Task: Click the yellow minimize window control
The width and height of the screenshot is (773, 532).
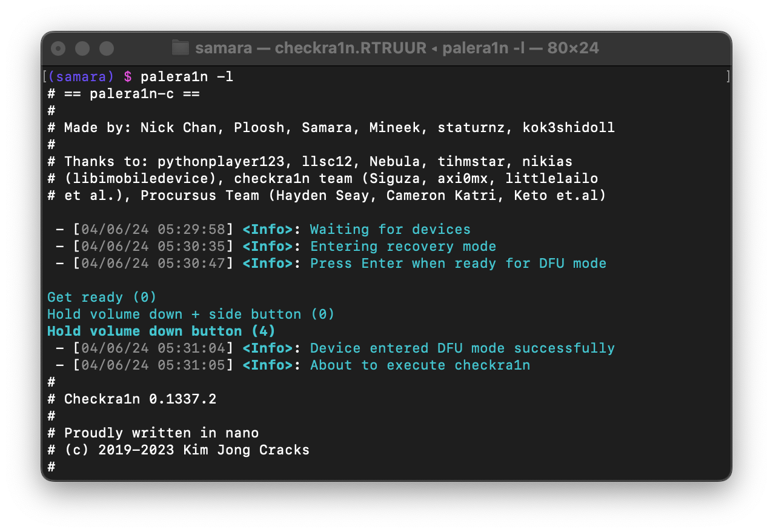Action: tap(82, 48)
